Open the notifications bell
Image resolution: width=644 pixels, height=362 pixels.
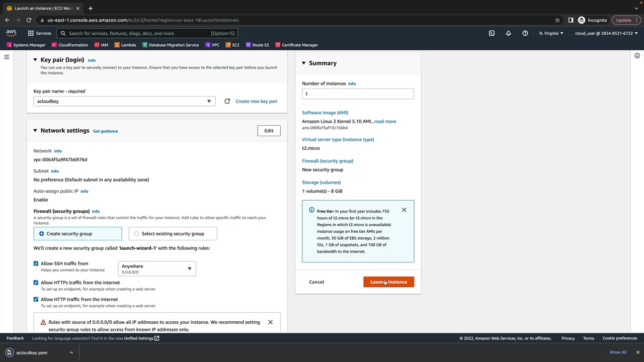[508, 33]
